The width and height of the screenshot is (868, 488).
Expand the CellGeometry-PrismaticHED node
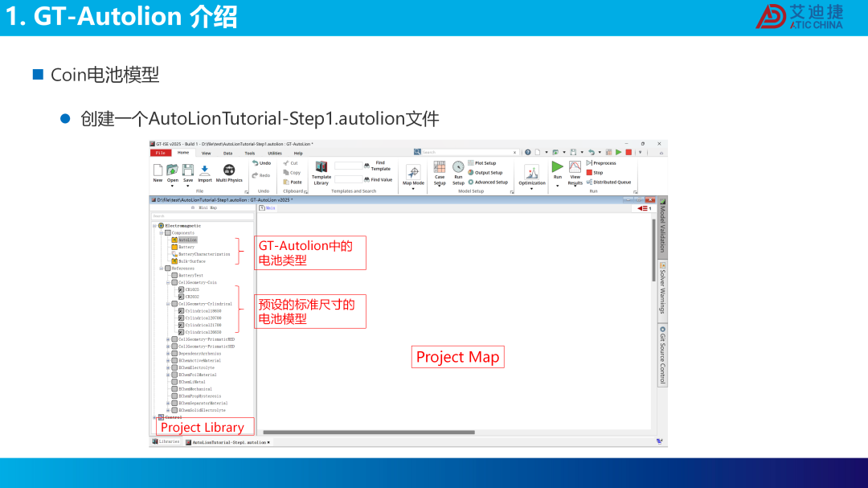pyautogui.click(x=168, y=339)
